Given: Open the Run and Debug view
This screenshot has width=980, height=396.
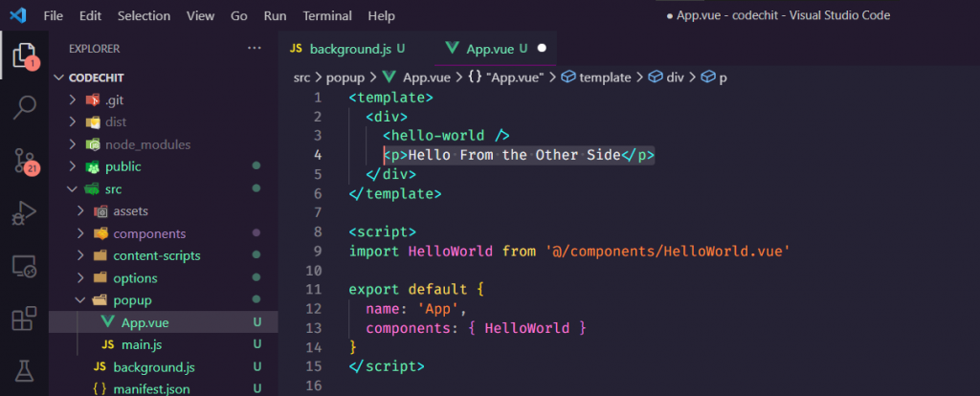Looking at the screenshot, I should (x=24, y=213).
